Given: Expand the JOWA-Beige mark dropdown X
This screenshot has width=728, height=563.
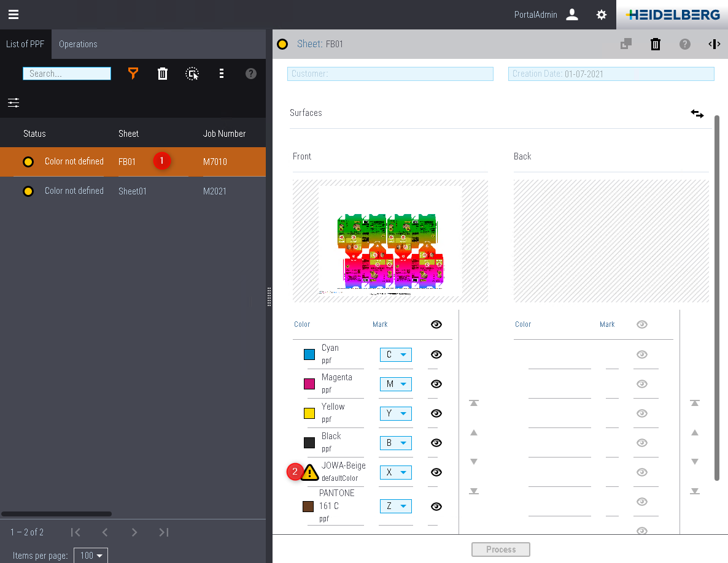Looking at the screenshot, I should tap(395, 472).
